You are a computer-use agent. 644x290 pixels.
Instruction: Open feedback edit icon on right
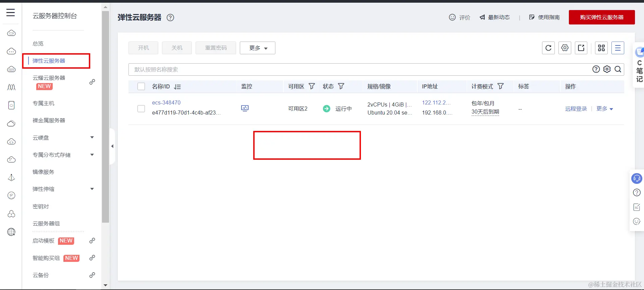(x=637, y=207)
